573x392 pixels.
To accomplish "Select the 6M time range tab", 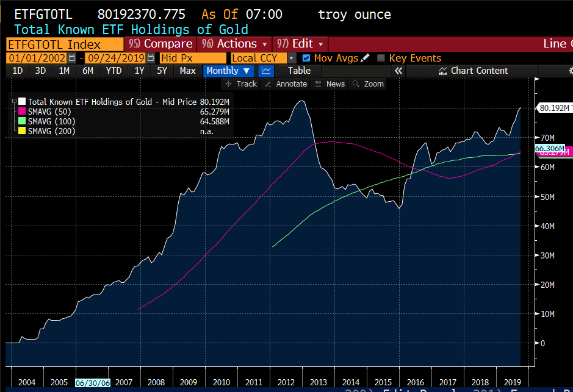I will click(88, 71).
